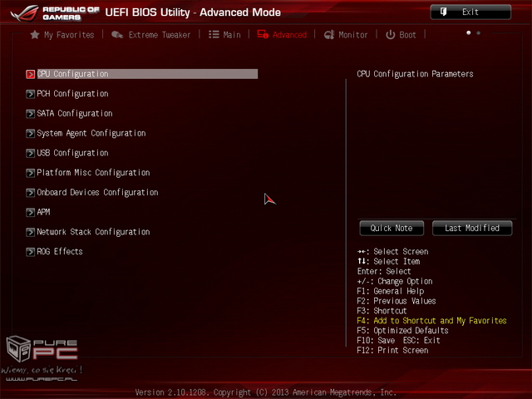532x399 pixels.
Task: Expand arrow next to Network Stack Configuration
Action: click(31, 232)
